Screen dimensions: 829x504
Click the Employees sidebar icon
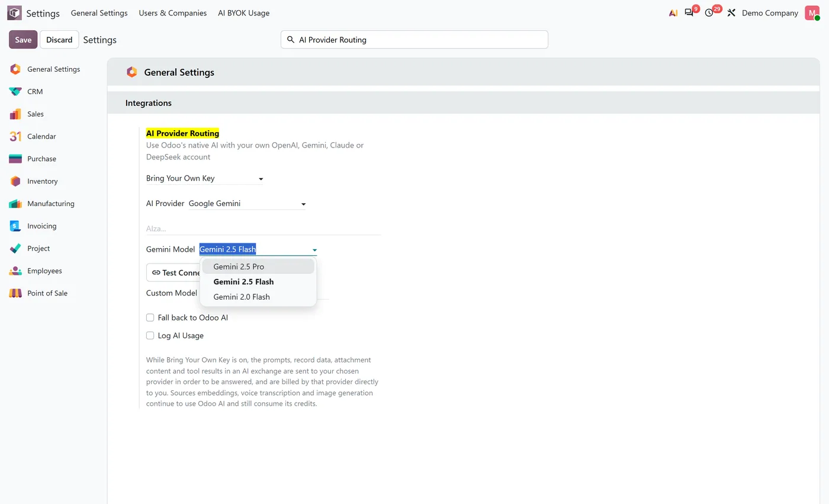pyautogui.click(x=15, y=271)
